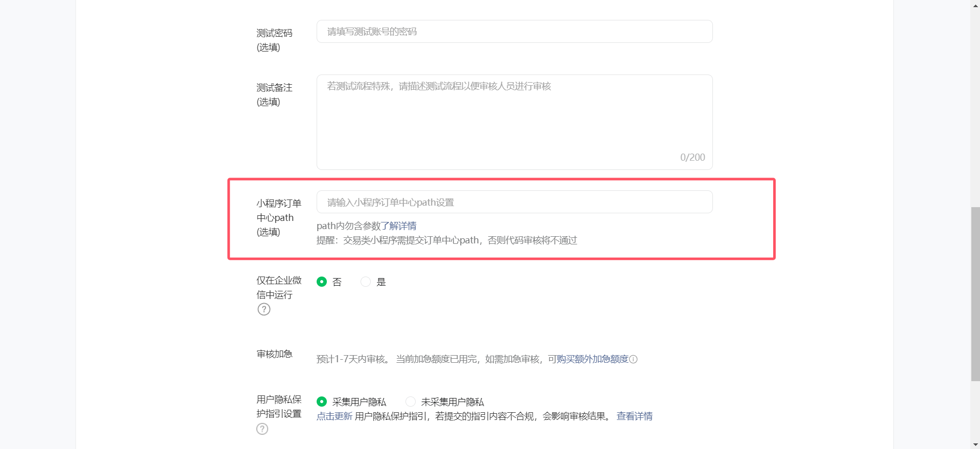This screenshot has height=449, width=980.
Task: Click the 测试备注 field label
Action: pyautogui.click(x=274, y=88)
